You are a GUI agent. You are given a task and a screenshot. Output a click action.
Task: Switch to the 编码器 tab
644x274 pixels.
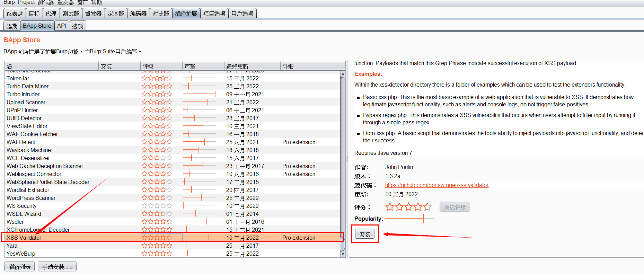(x=138, y=14)
